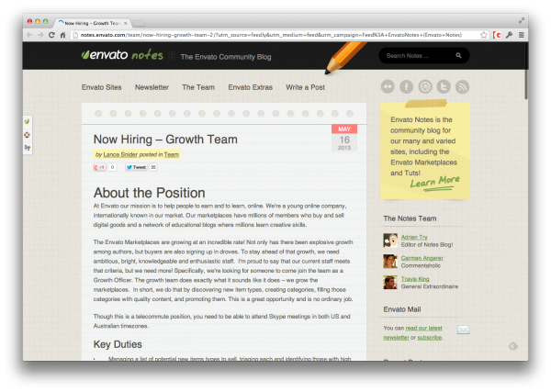Open author Lance Snider's link
The width and height of the screenshot is (551, 392).
tap(120, 154)
